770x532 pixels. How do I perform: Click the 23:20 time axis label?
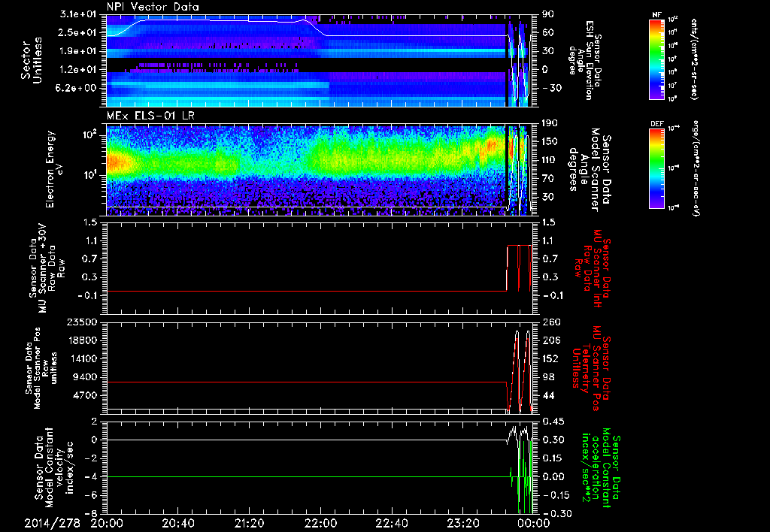[462, 523]
